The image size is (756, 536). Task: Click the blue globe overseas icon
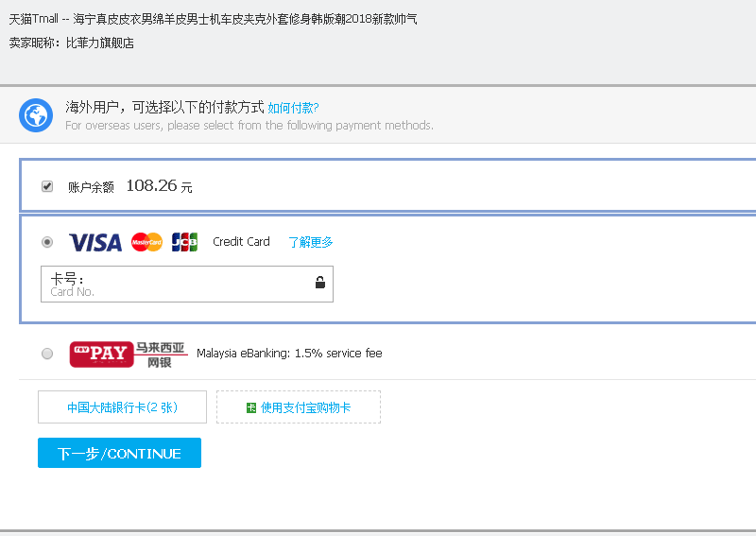tap(36, 115)
